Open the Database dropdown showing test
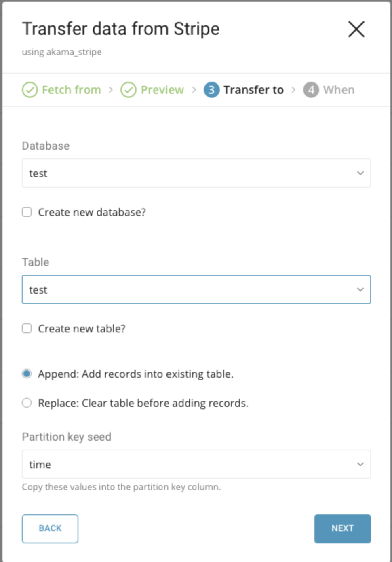Image resolution: width=392 pixels, height=562 pixels. pos(190,173)
